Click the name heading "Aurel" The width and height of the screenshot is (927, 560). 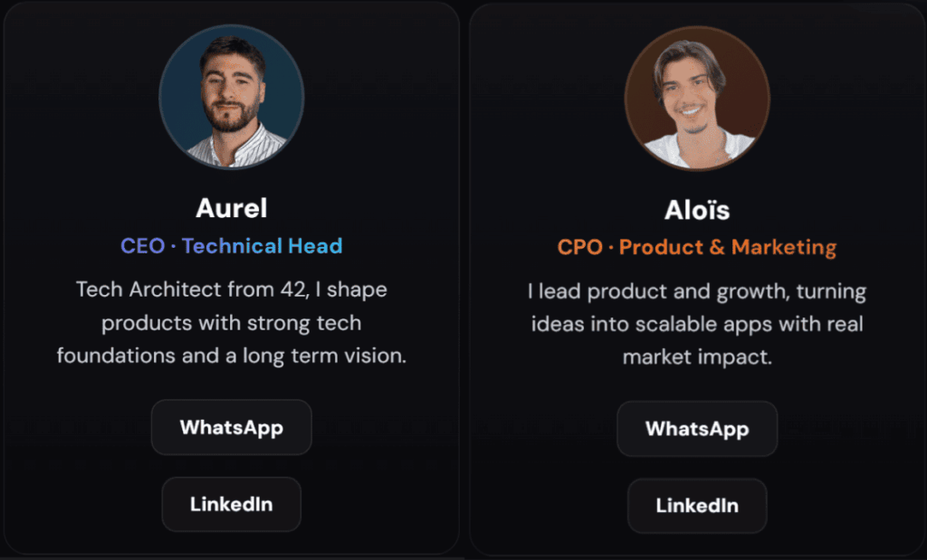pyautogui.click(x=232, y=208)
